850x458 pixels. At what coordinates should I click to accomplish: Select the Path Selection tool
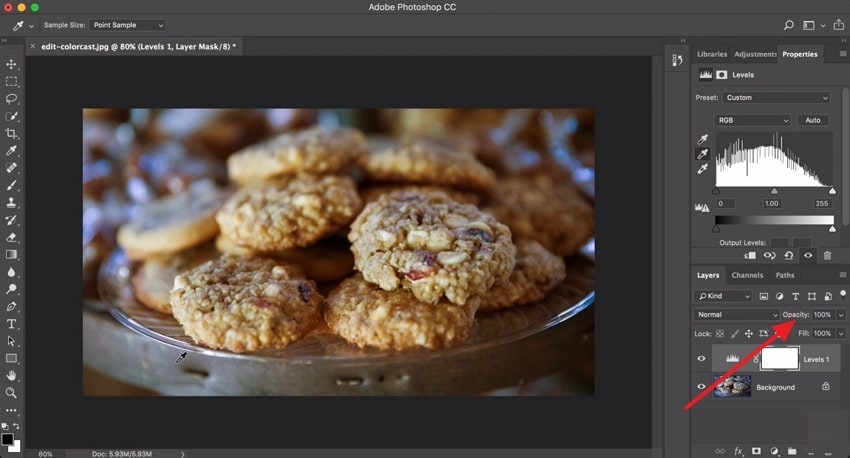(x=11, y=341)
